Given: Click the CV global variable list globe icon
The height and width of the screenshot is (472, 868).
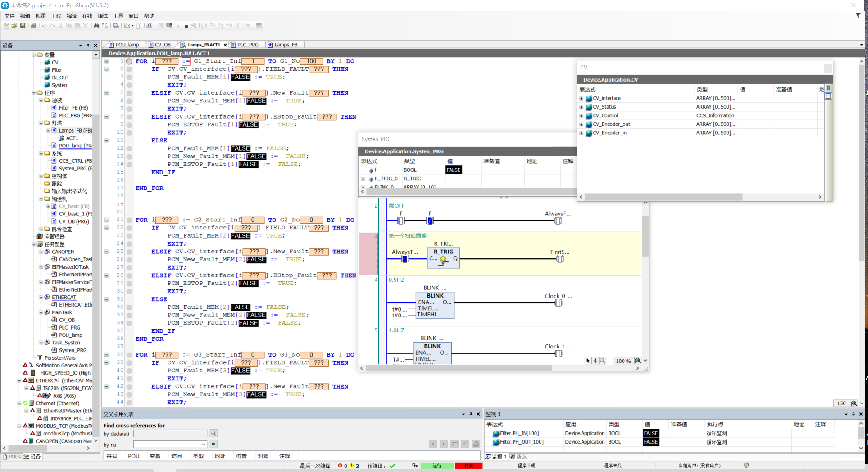Looking at the screenshot, I should pyautogui.click(x=47, y=62).
